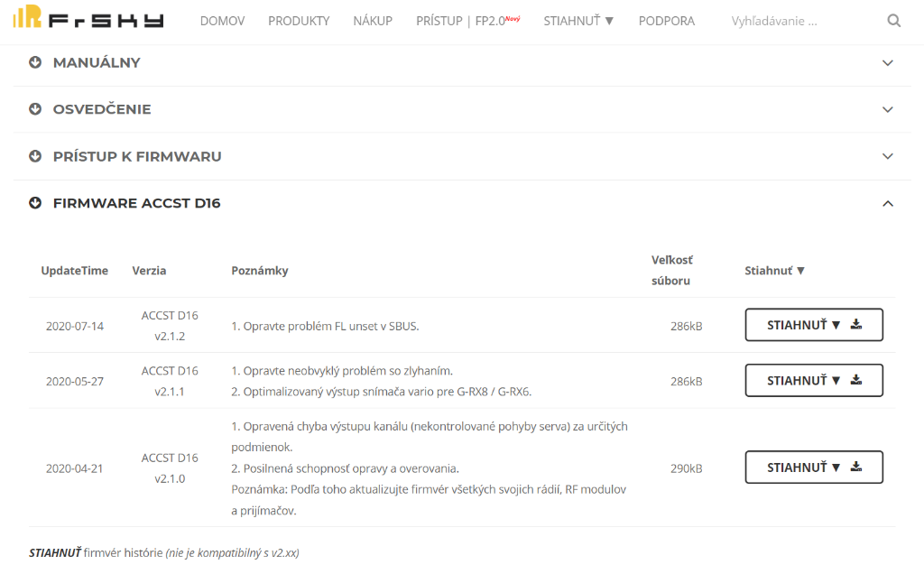Click the circled arrow icon beside FIRMWARE ACCST D16

(x=35, y=203)
